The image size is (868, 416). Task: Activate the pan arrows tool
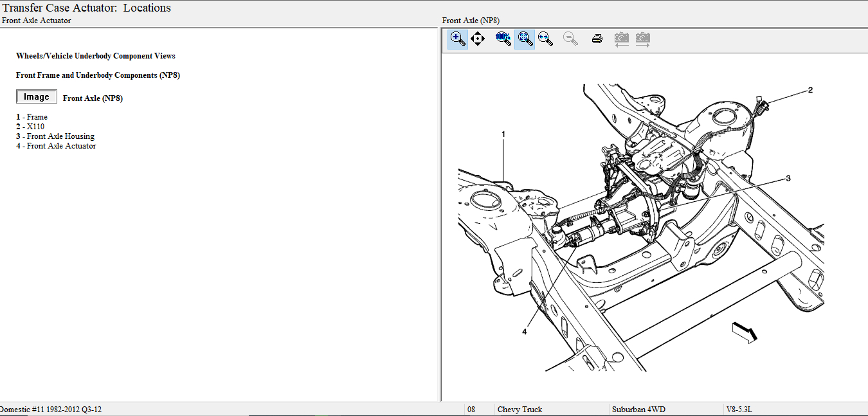tap(478, 39)
